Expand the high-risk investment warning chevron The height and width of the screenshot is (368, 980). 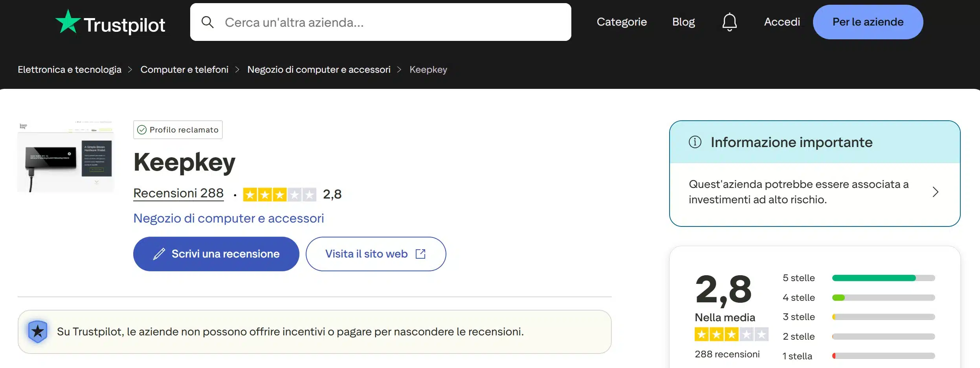click(x=935, y=192)
